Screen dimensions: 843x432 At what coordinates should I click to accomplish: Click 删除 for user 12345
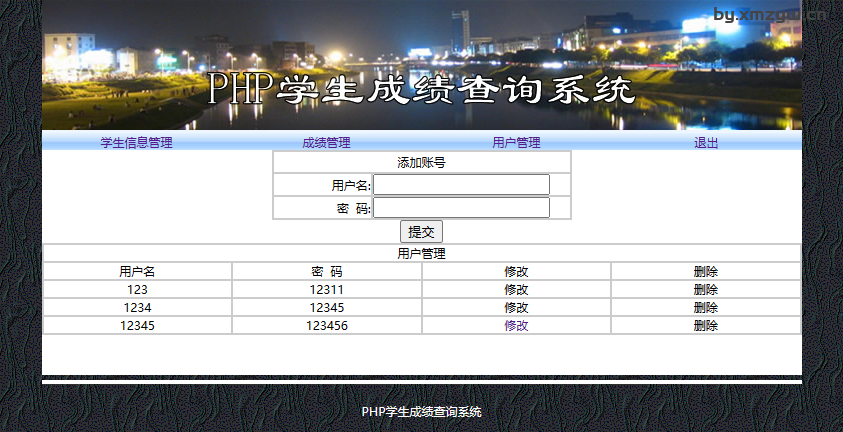pyautogui.click(x=706, y=326)
